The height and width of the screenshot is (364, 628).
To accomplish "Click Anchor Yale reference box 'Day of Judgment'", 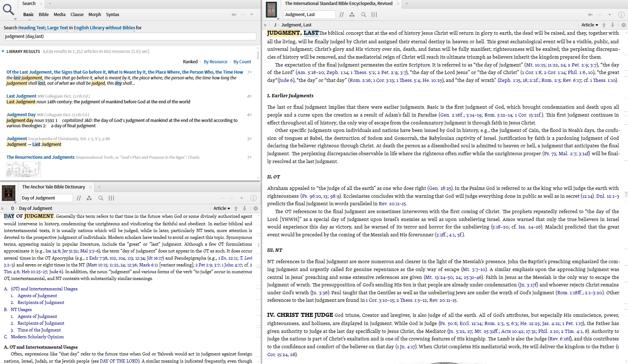I will 47,198.
